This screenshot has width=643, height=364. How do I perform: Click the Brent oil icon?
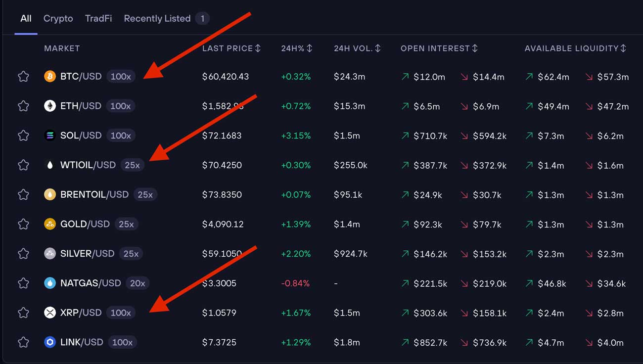coord(50,194)
